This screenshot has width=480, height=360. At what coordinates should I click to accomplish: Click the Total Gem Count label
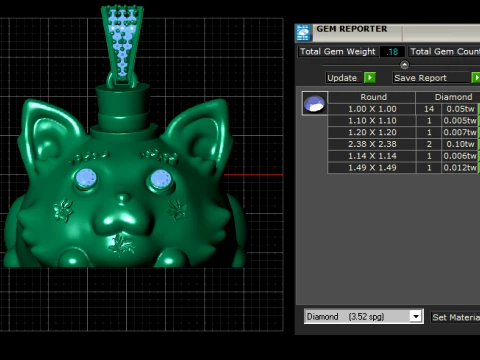tap(444, 52)
